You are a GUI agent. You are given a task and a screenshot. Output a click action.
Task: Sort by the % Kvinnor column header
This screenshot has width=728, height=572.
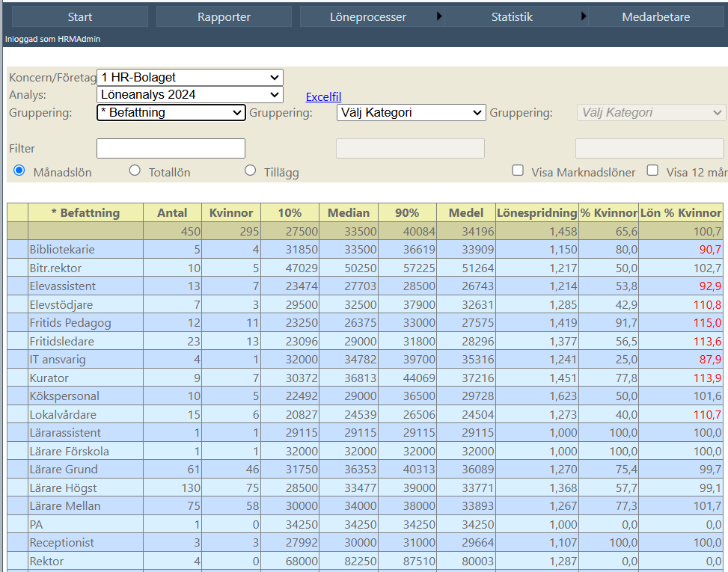[609, 213]
